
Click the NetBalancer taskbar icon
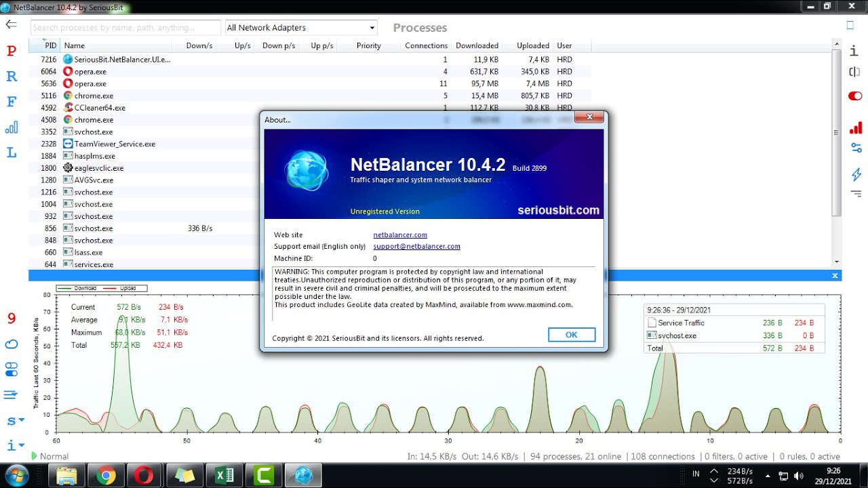[303, 475]
